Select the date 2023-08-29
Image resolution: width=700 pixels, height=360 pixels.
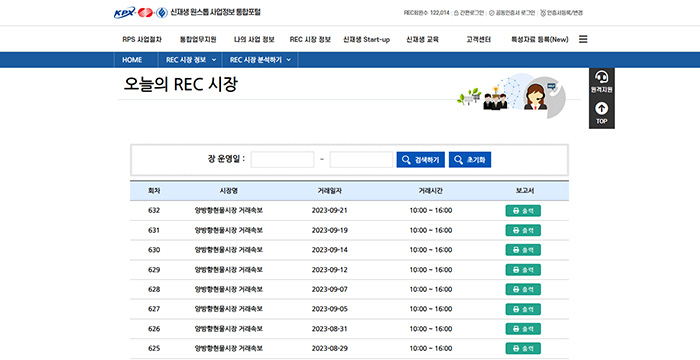pos(329,348)
